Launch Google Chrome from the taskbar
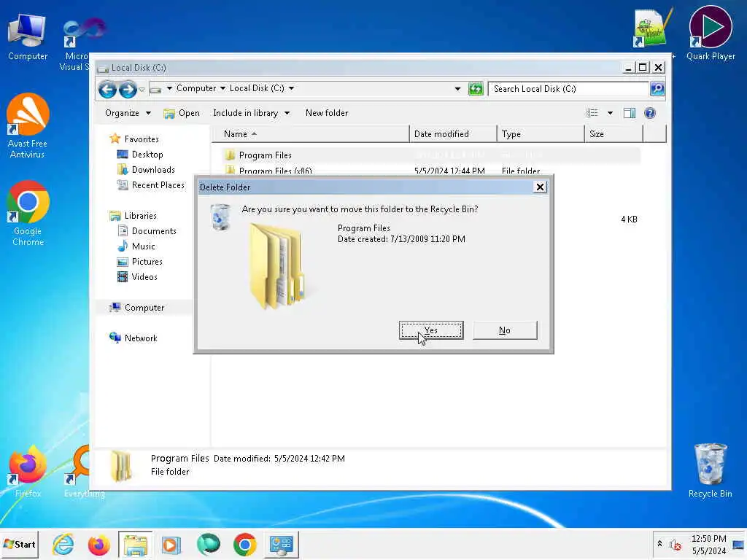The image size is (747, 560). 245,544
